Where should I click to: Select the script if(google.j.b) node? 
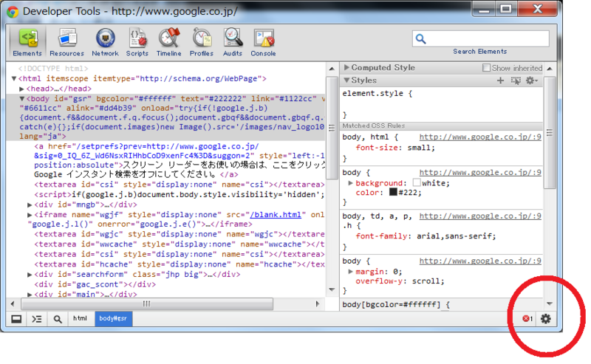pyautogui.click(x=180, y=195)
